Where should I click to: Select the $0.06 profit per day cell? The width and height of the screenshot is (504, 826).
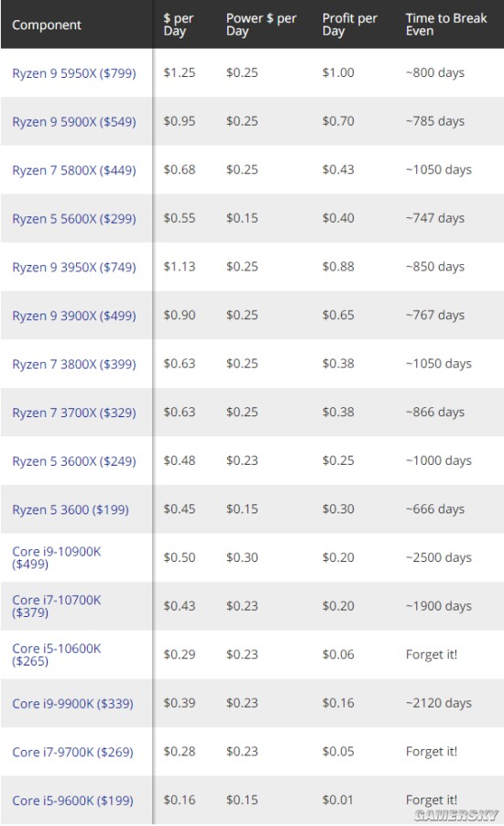(x=338, y=655)
